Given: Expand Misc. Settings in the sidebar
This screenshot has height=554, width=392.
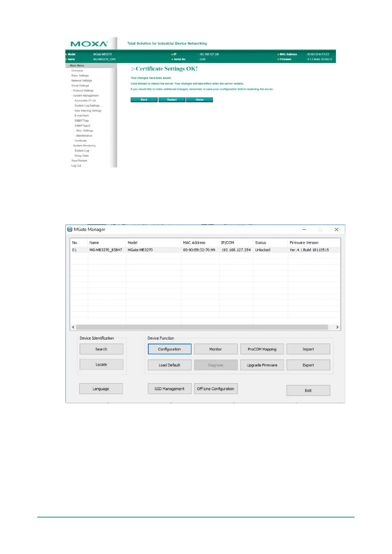Looking at the screenshot, I should pyautogui.click(x=84, y=131).
